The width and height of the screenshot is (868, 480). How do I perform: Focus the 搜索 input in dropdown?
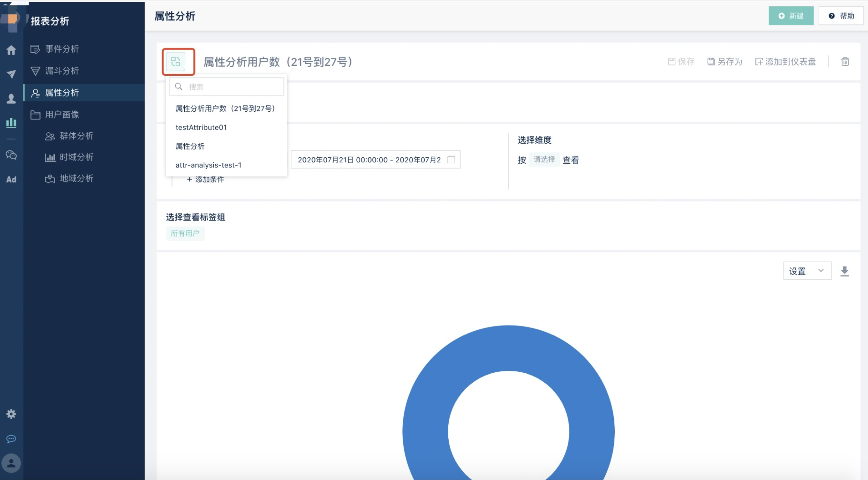pyautogui.click(x=226, y=87)
